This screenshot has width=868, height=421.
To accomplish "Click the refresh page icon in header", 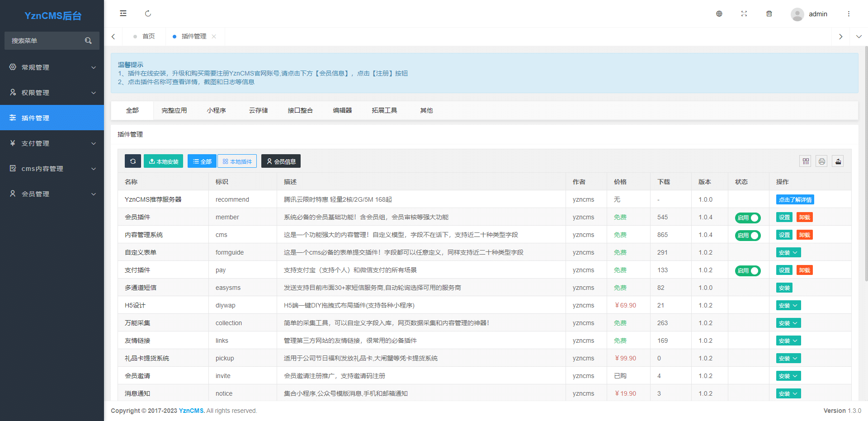I will [x=148, y=14].
